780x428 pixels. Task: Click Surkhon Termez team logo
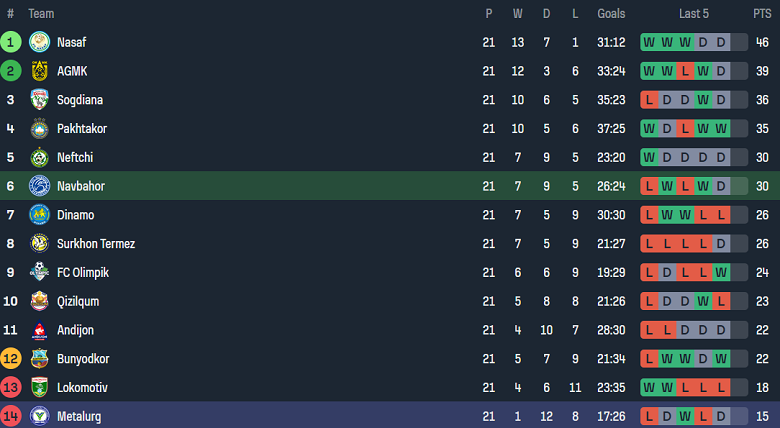tap(39, 244)
